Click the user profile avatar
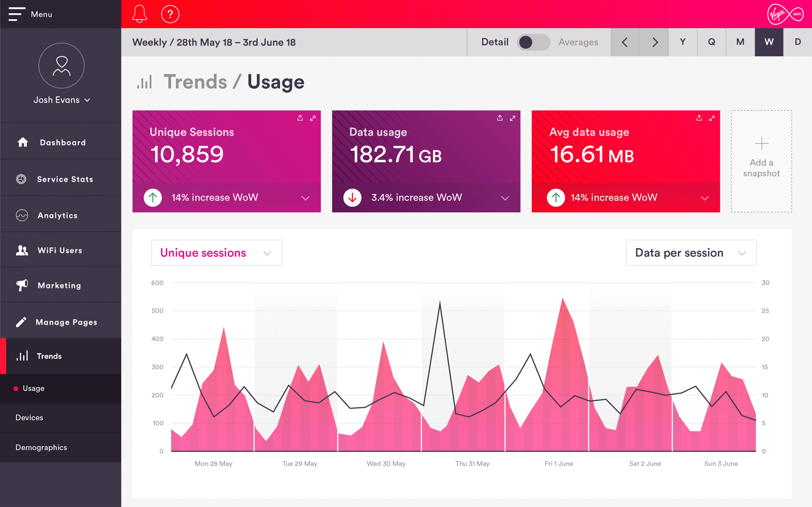This screenshot has width=812, height=507. point(61,65)
